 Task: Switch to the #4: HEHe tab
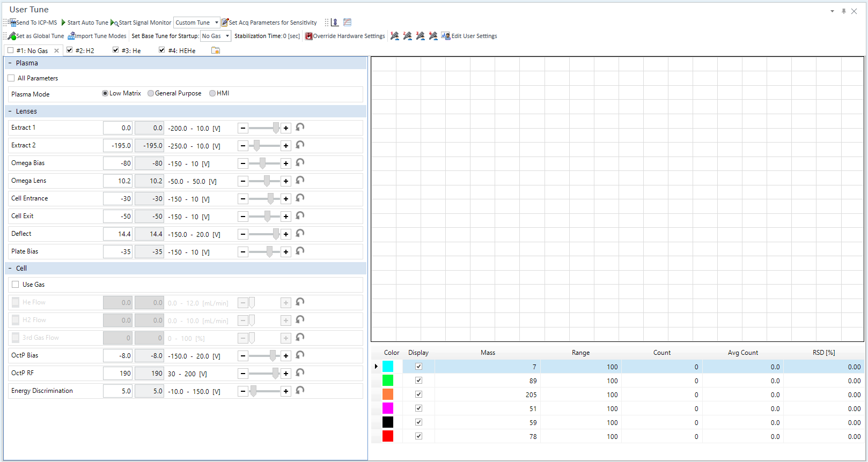coord(182,50)
